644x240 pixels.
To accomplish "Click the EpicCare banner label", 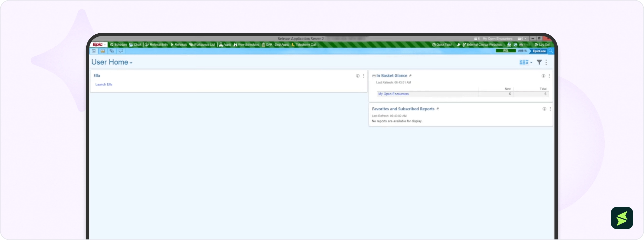I will [x=539, y=51].
